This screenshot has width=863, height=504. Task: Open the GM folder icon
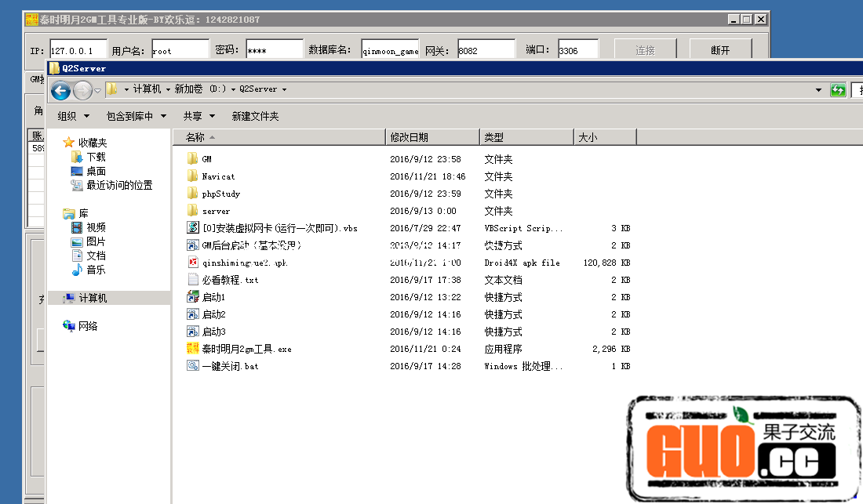[193, 159]
